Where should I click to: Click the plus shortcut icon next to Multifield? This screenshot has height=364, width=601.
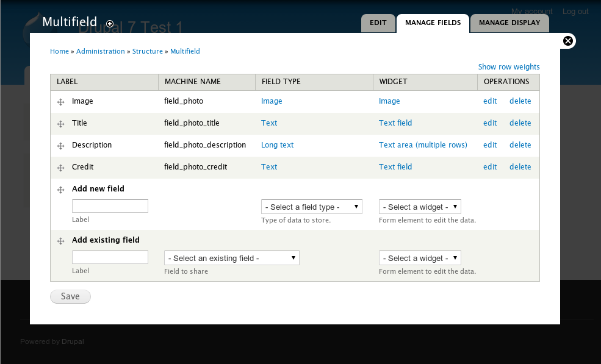110,24
